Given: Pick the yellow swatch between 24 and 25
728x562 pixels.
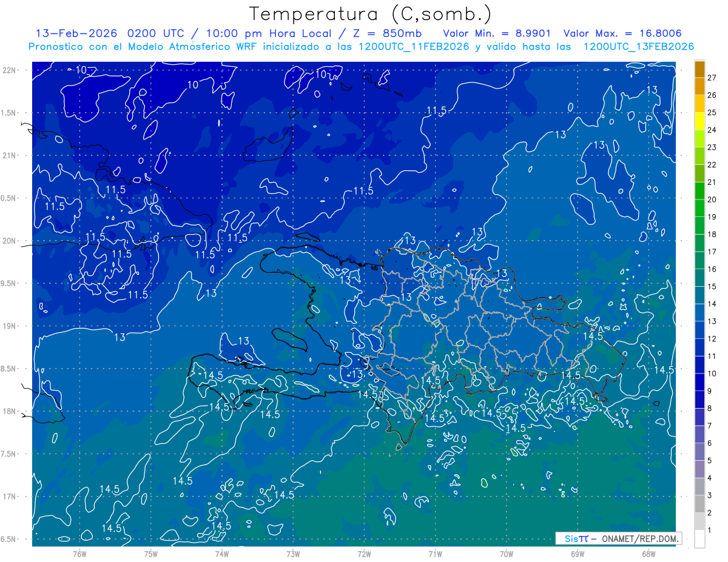Looking at the screenshot, I should tap(699, 121).
